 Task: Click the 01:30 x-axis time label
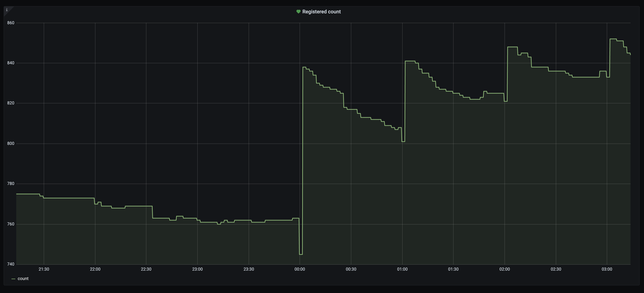click(x=453, y=269)
